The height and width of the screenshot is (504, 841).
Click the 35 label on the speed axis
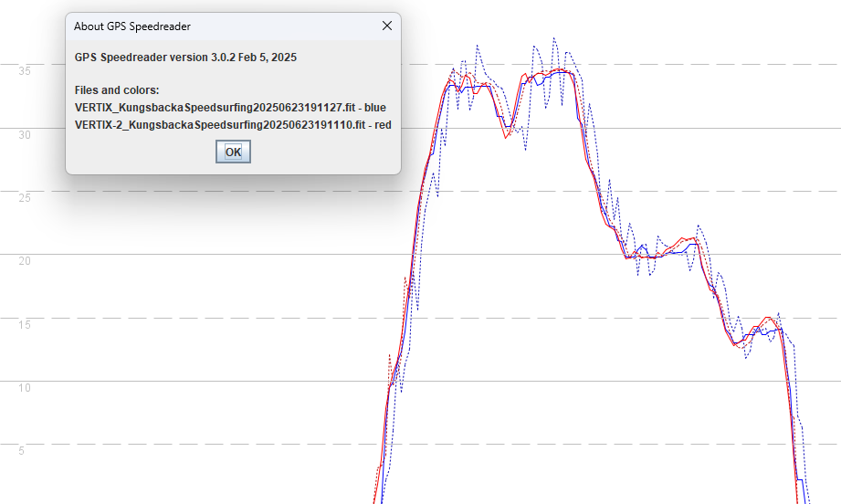[25, 71]
